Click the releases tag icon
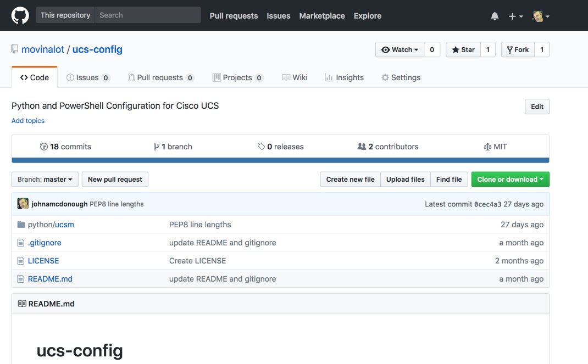588x364 pixels. pyautogui.click(x=262, y=147)
